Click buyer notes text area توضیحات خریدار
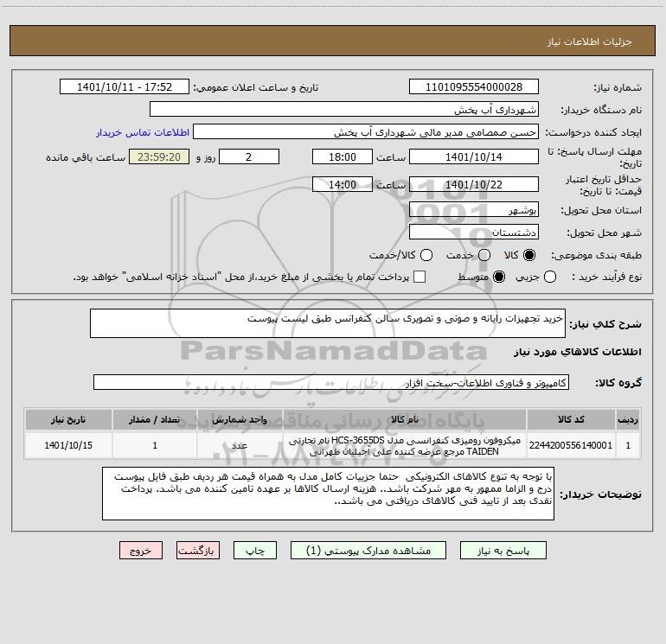This screenshot has width=666, height=644. [x=328, y=494]
